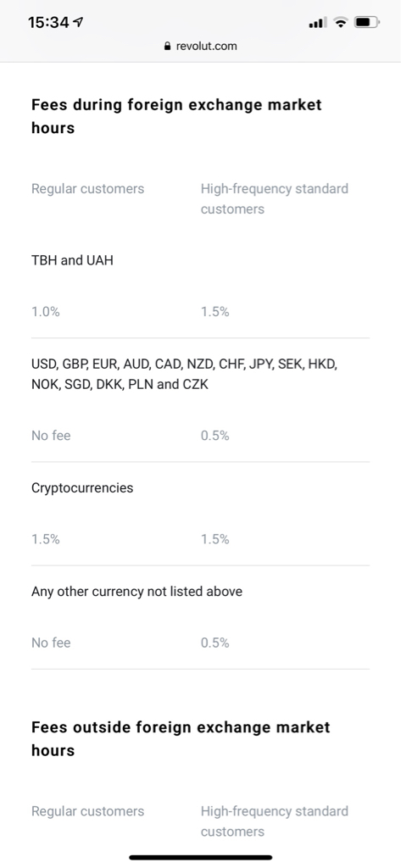The width and height of the screenshot is (401, 868).
Task: Tap the lock icon beside revolut.com
Action: coord(168,47)
